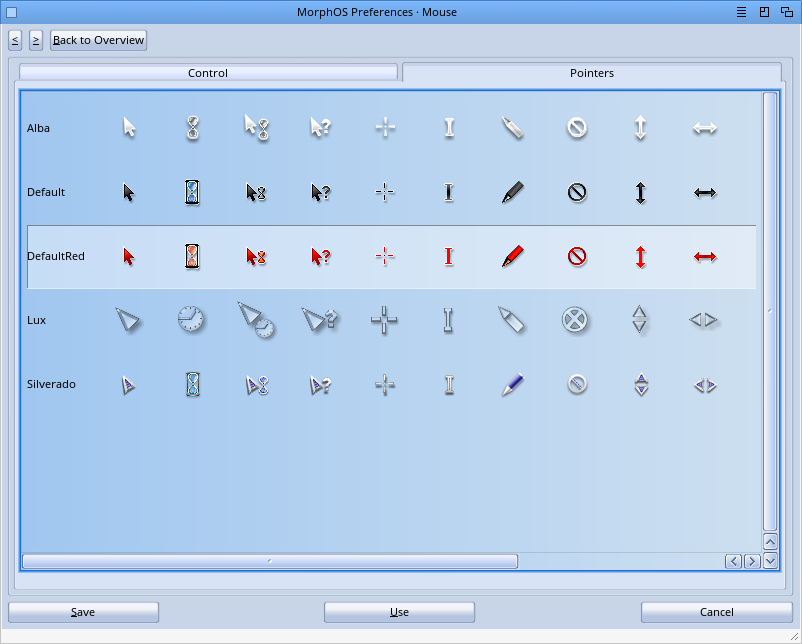Image resolution: width=802 pixels, height=644 pixels.
Task: Click the window zoom gadget in title bar
Action: pos(764,12)
